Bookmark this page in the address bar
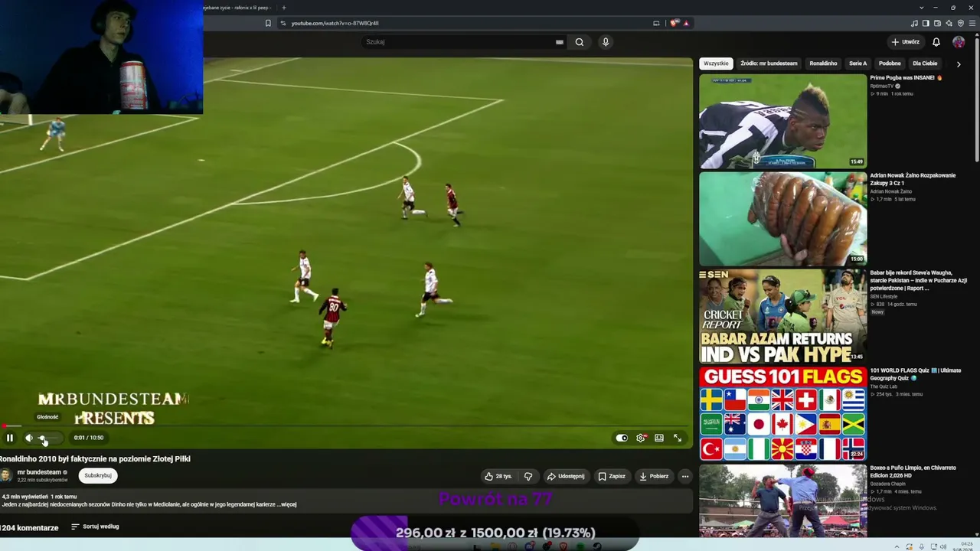 [x=268, y=23]
